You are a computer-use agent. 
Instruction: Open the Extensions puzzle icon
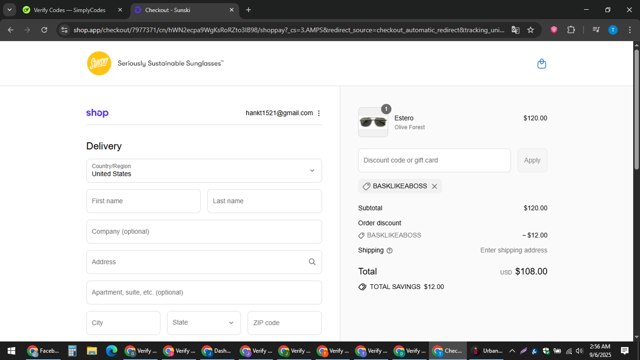coord(571,30)
